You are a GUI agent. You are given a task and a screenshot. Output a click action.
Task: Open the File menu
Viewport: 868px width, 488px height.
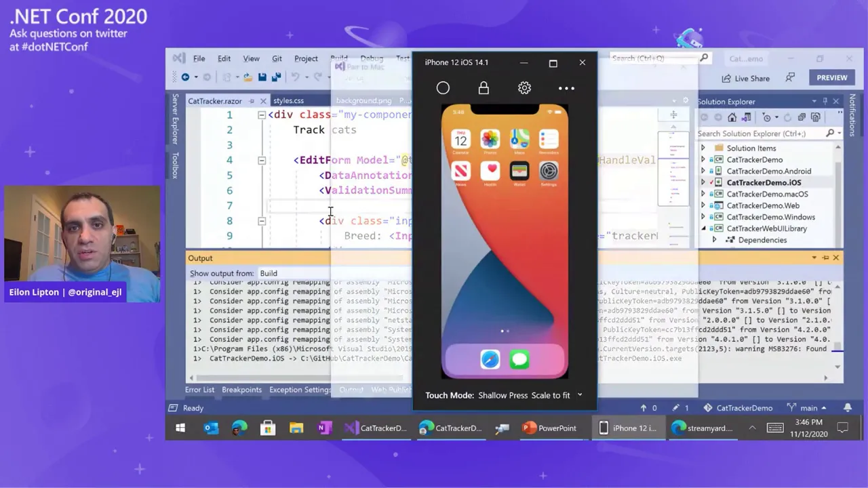pos(199,58)
